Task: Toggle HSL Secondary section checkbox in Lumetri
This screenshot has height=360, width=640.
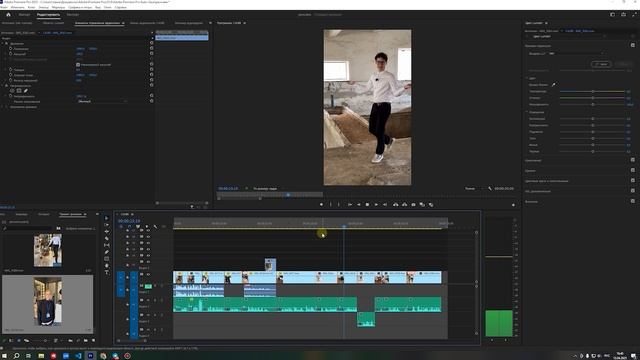Action: pos(633,191)
